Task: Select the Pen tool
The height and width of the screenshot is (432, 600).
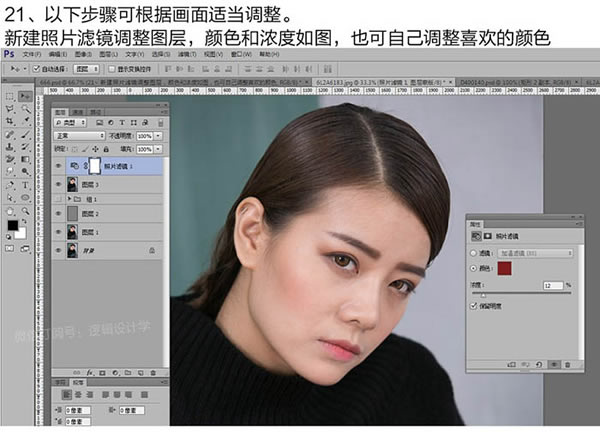Action: 10,185
